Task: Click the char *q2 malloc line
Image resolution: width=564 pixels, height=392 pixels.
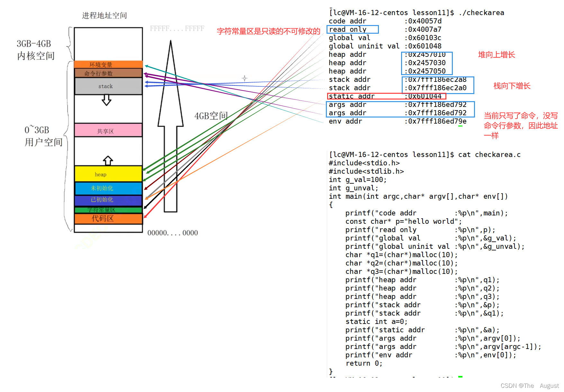Action: [402, 263]
